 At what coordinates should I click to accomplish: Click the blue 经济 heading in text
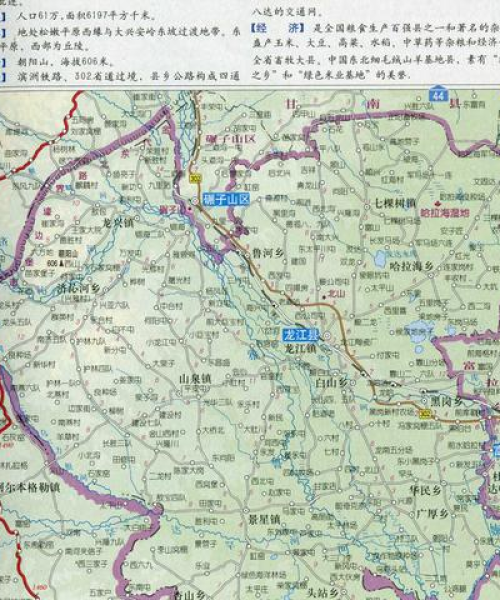click(x=278, y=28)
